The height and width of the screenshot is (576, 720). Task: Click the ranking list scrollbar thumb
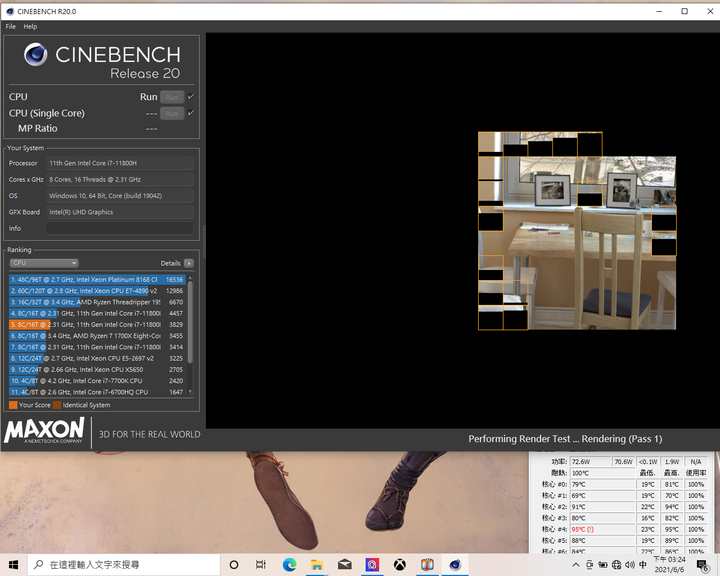click(190, 322)
